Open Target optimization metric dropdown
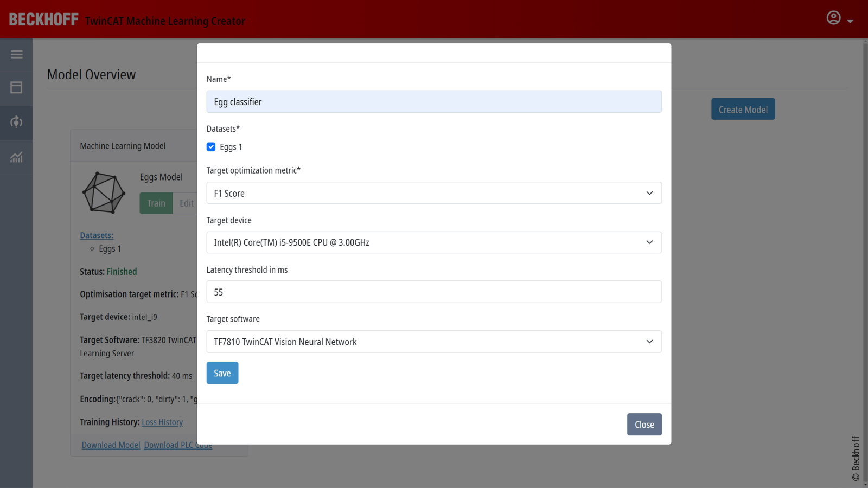 [x=433, y=193]
